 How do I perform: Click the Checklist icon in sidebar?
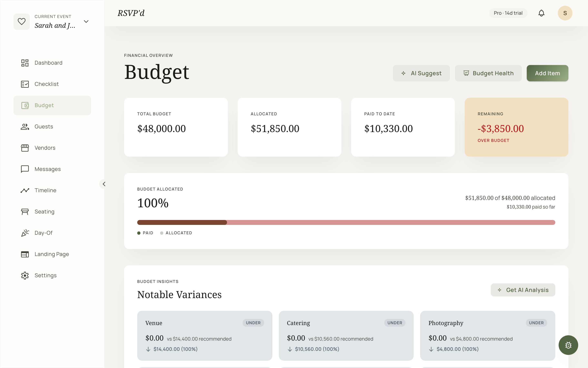[25, 84]
